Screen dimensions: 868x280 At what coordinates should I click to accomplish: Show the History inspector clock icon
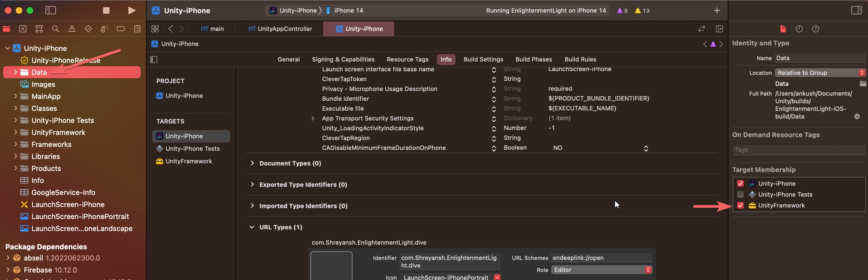tap(799, 29)
